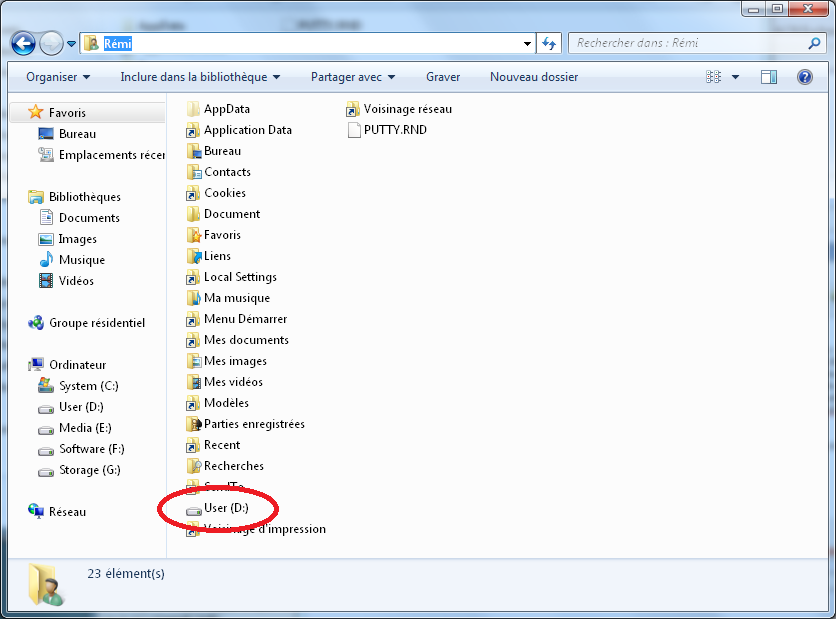Open the AppData folder
Image resolution: width=836 pixels, height=619 pixels.
click(x=226, y=109)
